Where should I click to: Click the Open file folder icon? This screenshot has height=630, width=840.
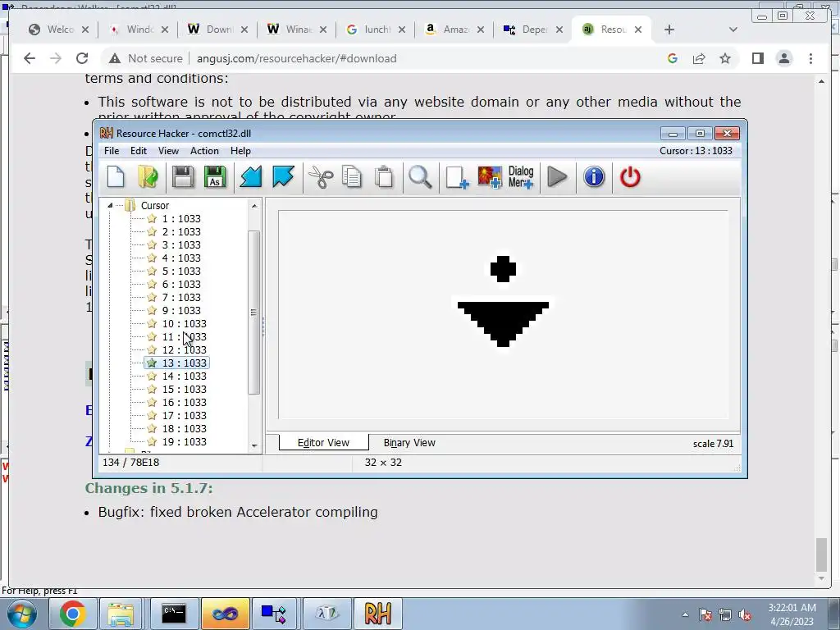(x=148, y=177)
